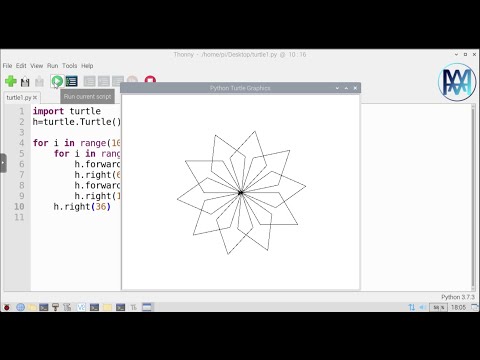Close the turtle1.py tab

(x=35, y=98)
